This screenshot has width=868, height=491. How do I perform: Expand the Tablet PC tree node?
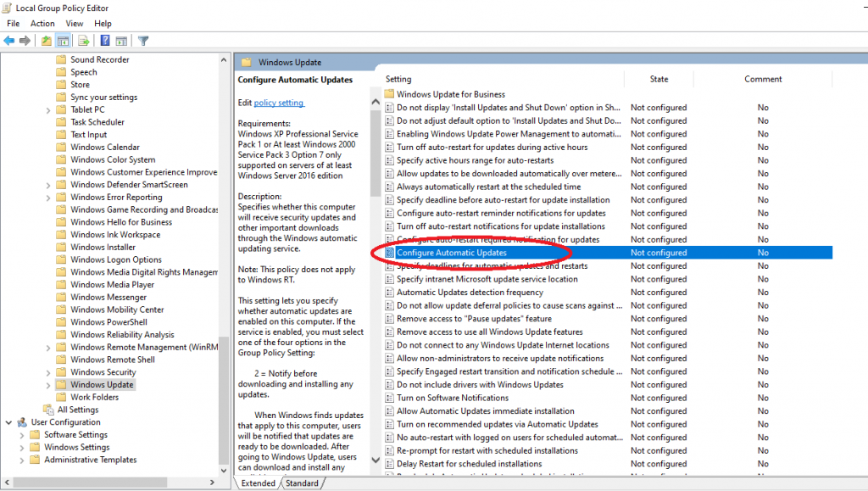[x=48, y=109]
